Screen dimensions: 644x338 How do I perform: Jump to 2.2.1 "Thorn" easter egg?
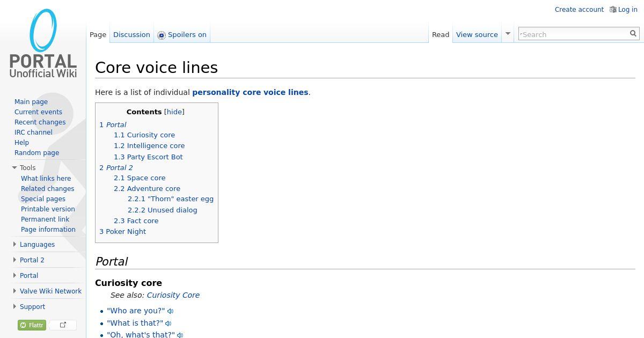[171, 199]
